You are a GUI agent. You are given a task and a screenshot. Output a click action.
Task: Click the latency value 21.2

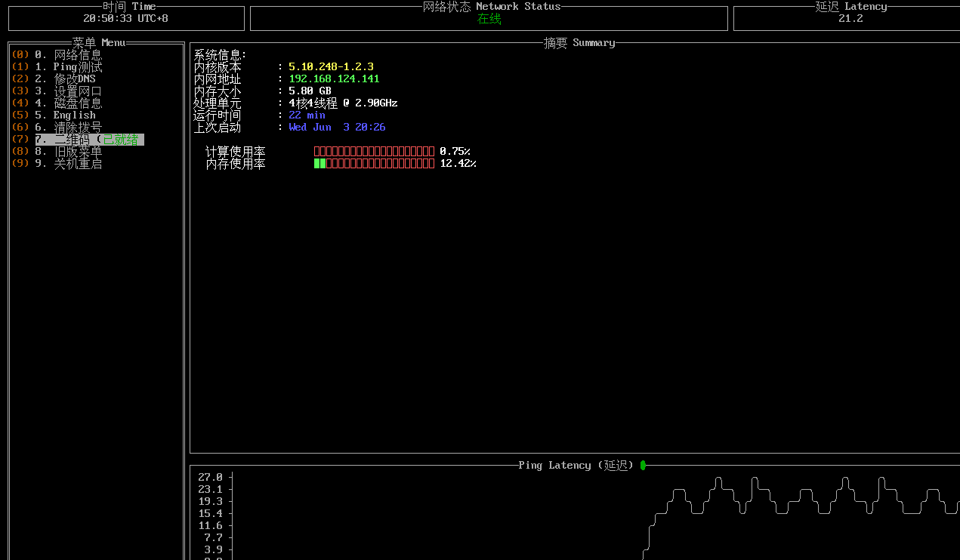(x=850, y=18)
